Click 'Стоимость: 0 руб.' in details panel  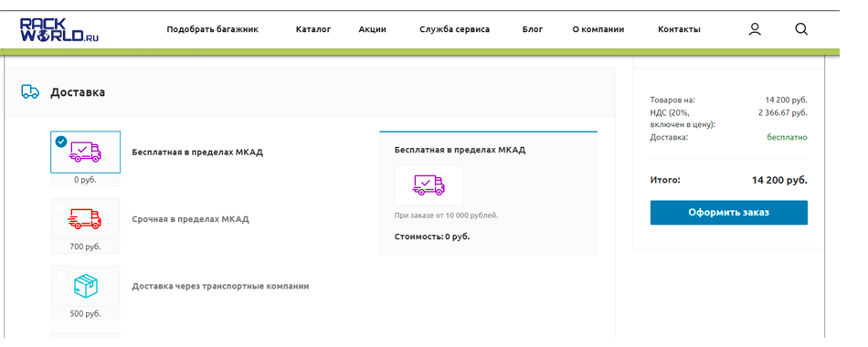pyautogui.click(x=432, y=237)
